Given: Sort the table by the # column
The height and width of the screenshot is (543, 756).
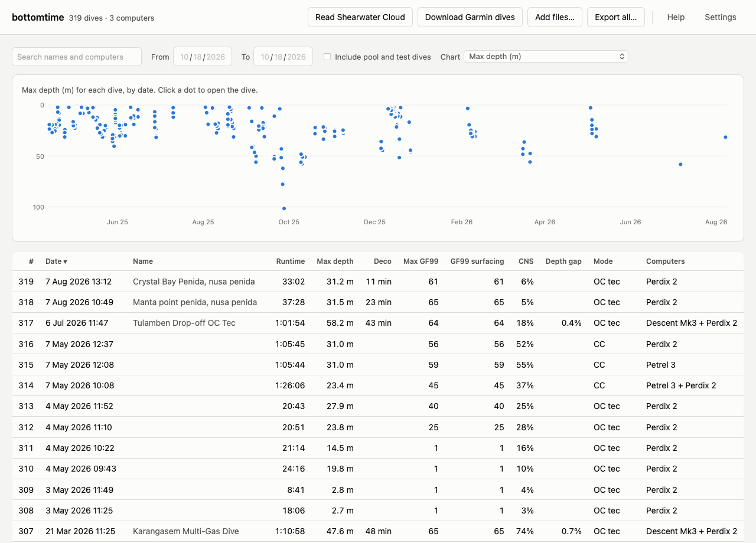Looking at the screenshot, I should (x=31, y=261).
